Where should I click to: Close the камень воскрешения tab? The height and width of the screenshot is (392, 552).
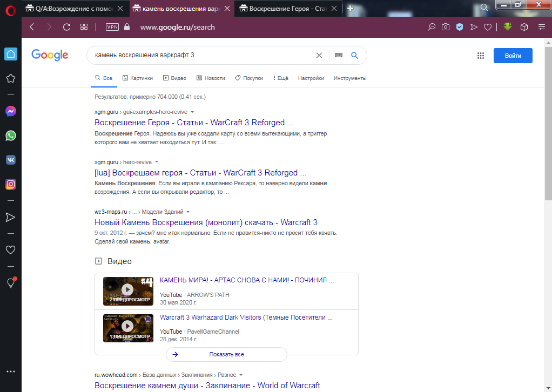click(x=227, y=9)
